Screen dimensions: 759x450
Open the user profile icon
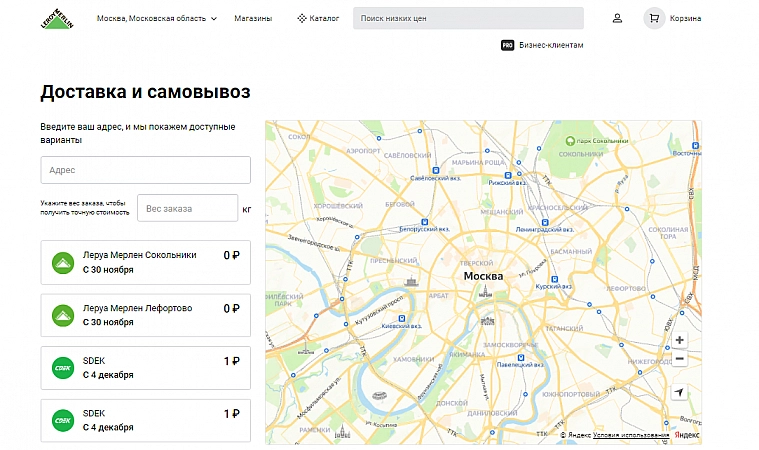pos(617,18)
